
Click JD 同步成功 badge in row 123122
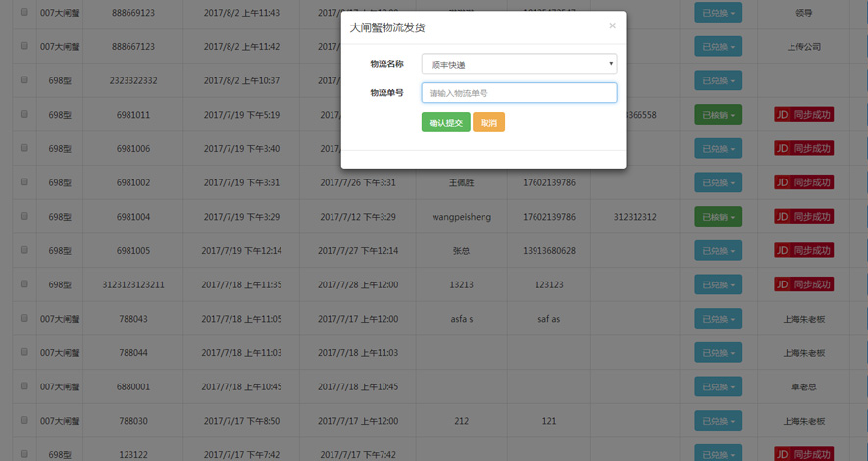804,454
